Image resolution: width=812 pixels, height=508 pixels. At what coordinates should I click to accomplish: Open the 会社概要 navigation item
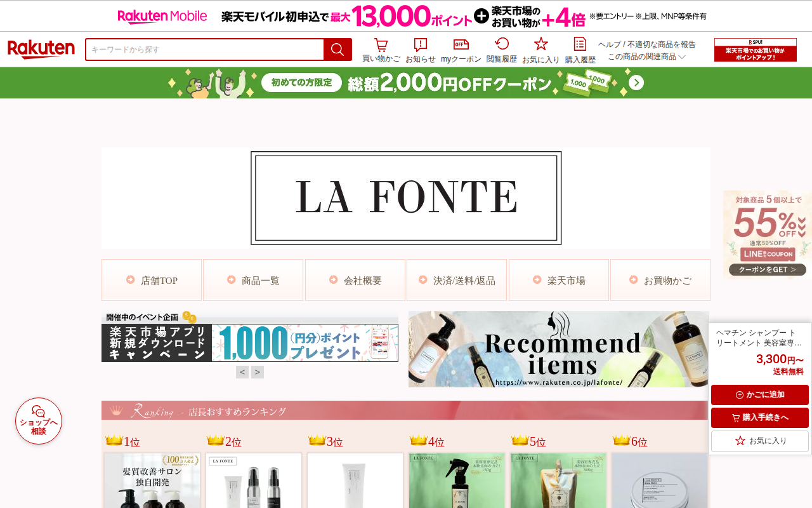(x=355, y=280)
